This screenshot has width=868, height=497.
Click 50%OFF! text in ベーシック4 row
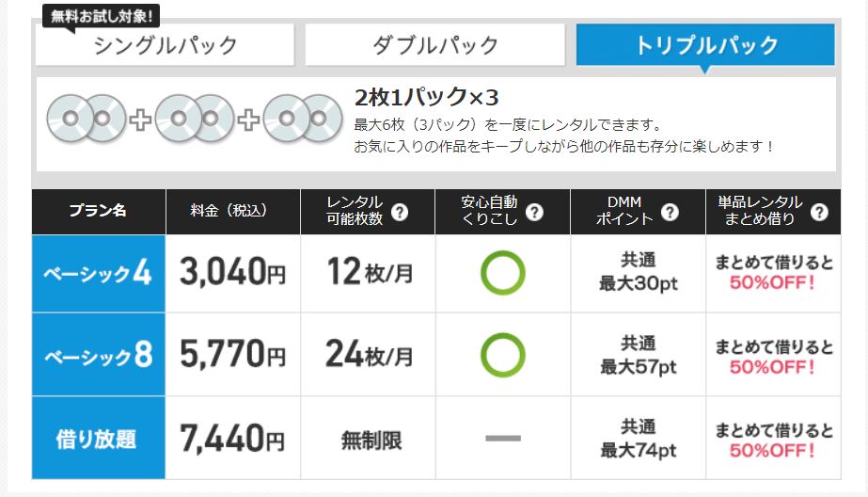pyautogui.click(x=772, y=282)
